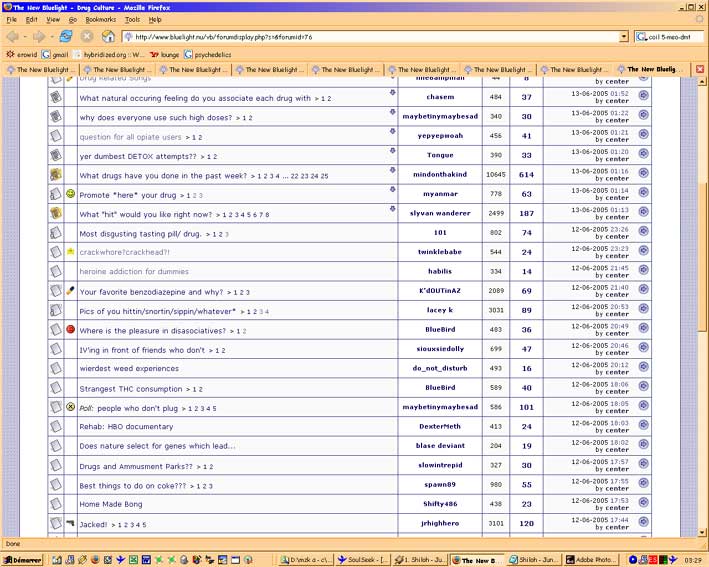This screenshot has height=567, width=709.
Task: Open the lounge bookmark
Action: pyautogui.click(x=165, y=54)
